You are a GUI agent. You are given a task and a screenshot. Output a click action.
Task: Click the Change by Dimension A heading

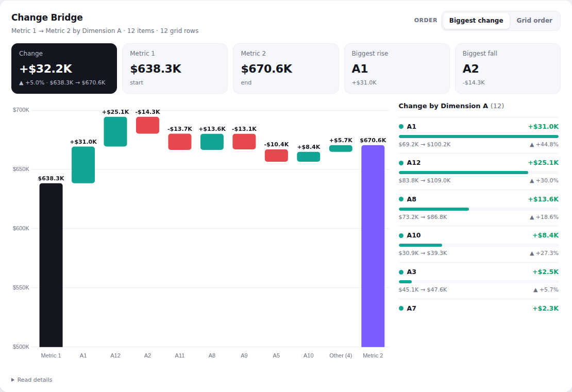coord(451,106)
